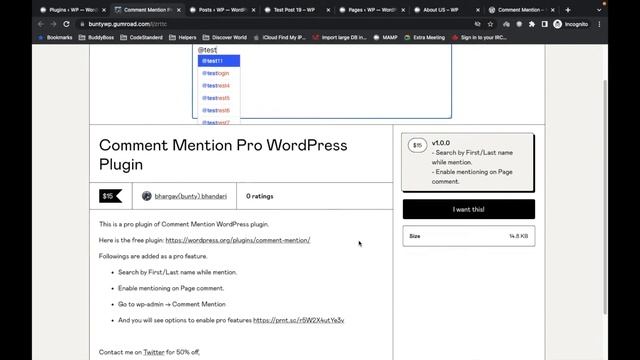Open Chrome's three-dot menu
This screenshot has height=360, width=640.
click(599, 24)
